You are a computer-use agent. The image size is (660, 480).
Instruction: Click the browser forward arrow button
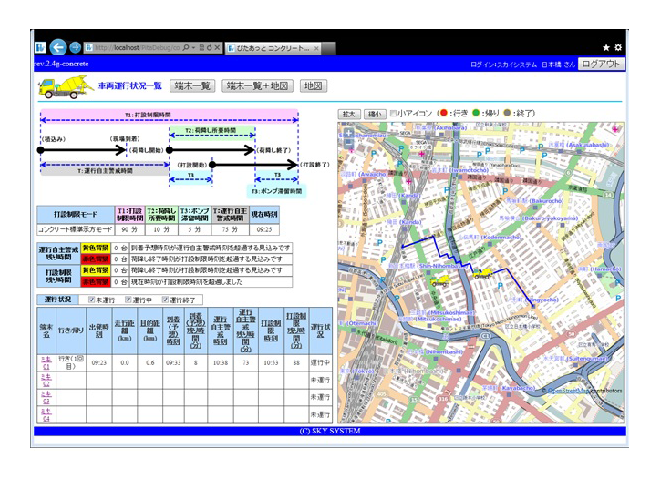pyautogui.click(x=76, y=47)
